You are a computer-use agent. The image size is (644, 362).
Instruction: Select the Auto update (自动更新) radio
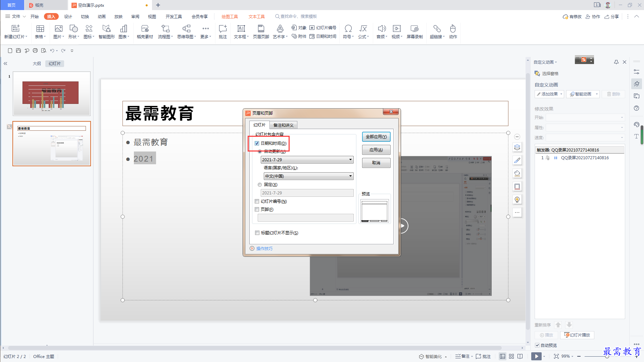[x=260, y=152]
